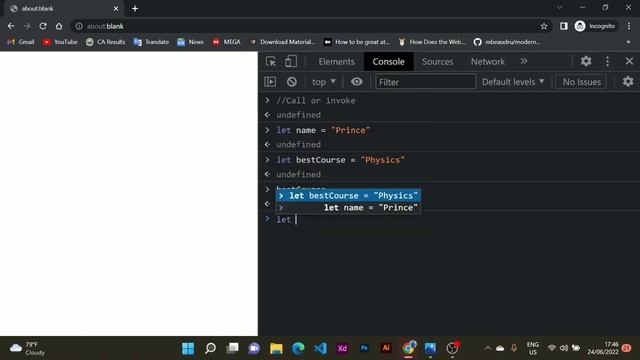
Task: Create a live expression with eye icon
Action: coord(356,82)
